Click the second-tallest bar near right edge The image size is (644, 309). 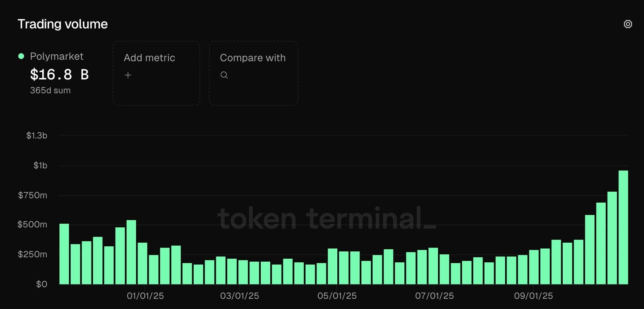(612, 238)
